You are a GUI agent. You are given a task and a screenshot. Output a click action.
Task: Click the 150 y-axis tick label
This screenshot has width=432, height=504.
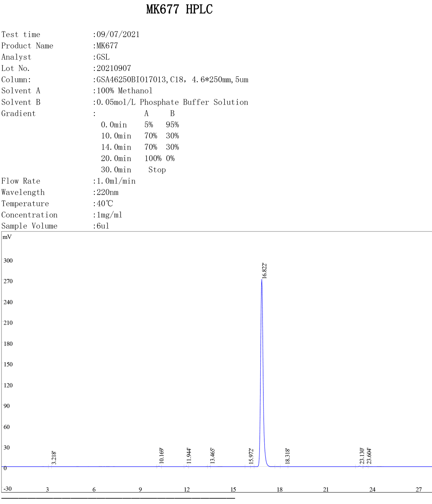click(x=8, y=364)
